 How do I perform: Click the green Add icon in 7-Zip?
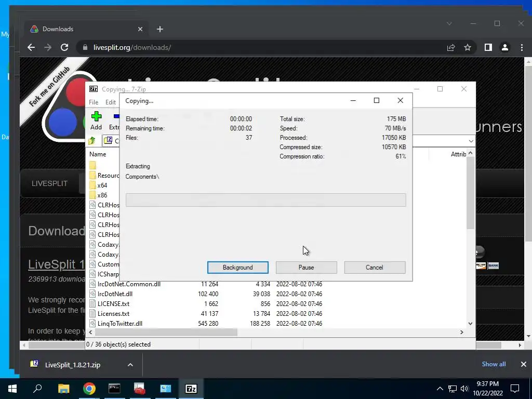point(96,116)
